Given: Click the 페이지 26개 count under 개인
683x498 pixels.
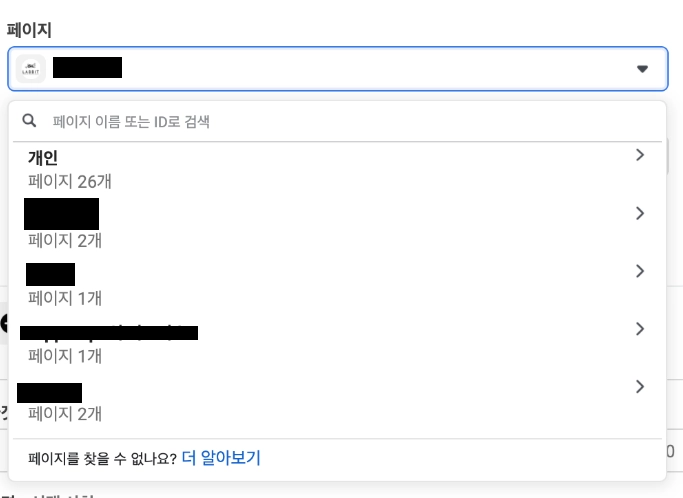Looking at the screenshot, I should tap(70, 181).
